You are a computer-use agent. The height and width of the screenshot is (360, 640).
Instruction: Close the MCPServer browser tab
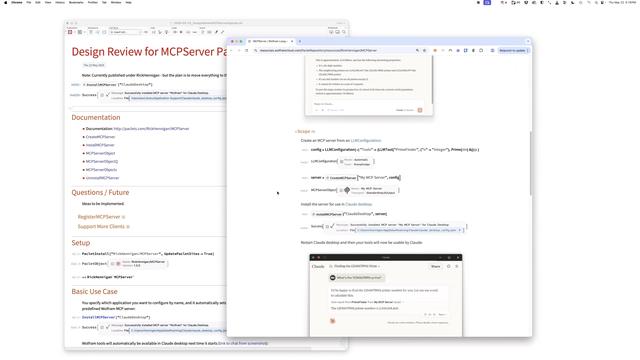click(292, 41)
